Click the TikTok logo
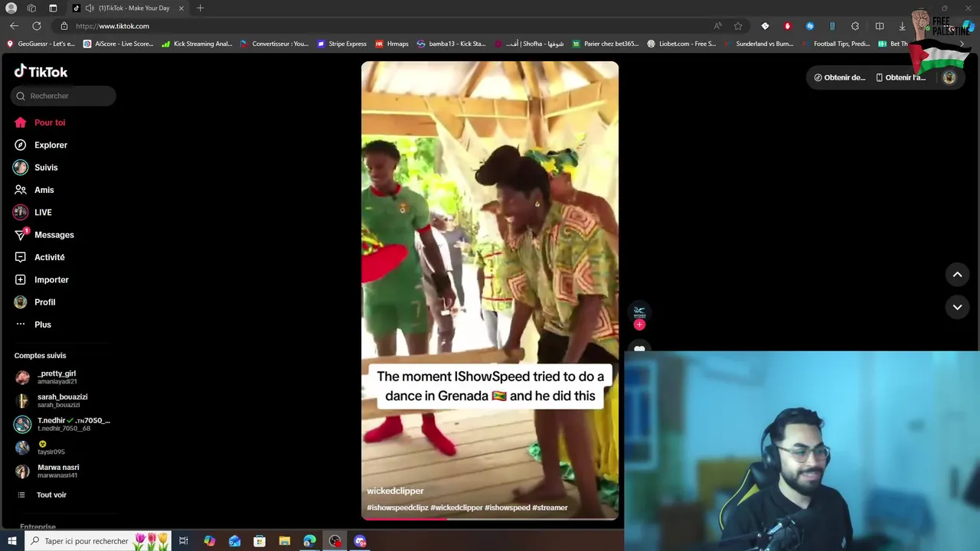Screen dimensions: 980x551 click(x=41, y=72)
